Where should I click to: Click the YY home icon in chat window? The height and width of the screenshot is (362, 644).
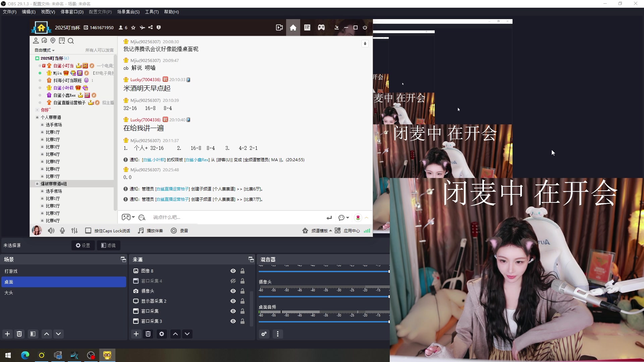coord(293,27)
